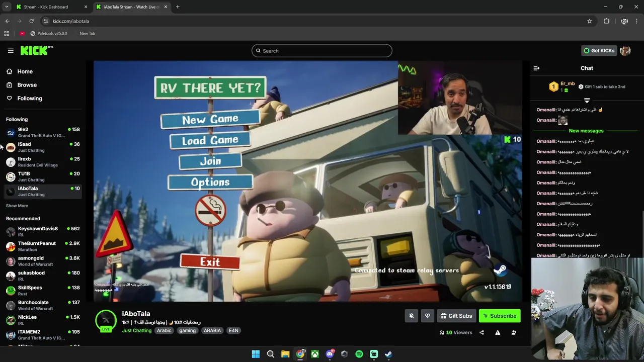This screenshot has height=362, width=644.
Task: Click the address bar URL
Action: coord(71,21)
